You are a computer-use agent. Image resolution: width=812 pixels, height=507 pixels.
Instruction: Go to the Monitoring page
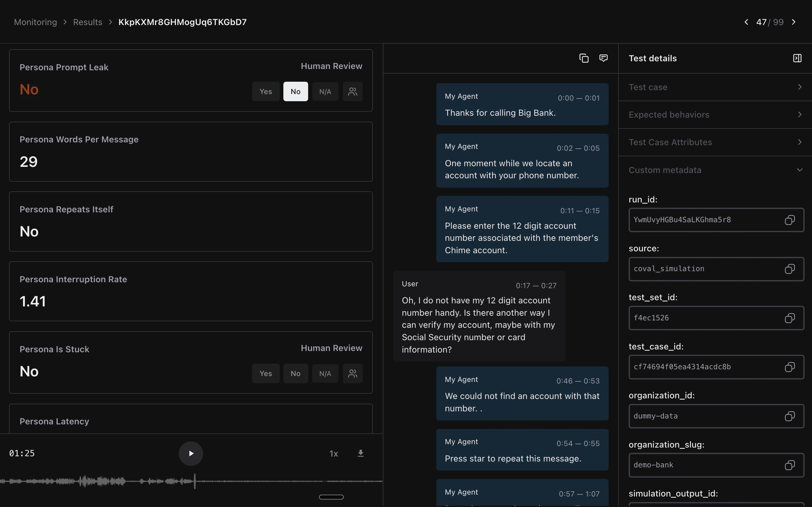click(x=35, y=22)
